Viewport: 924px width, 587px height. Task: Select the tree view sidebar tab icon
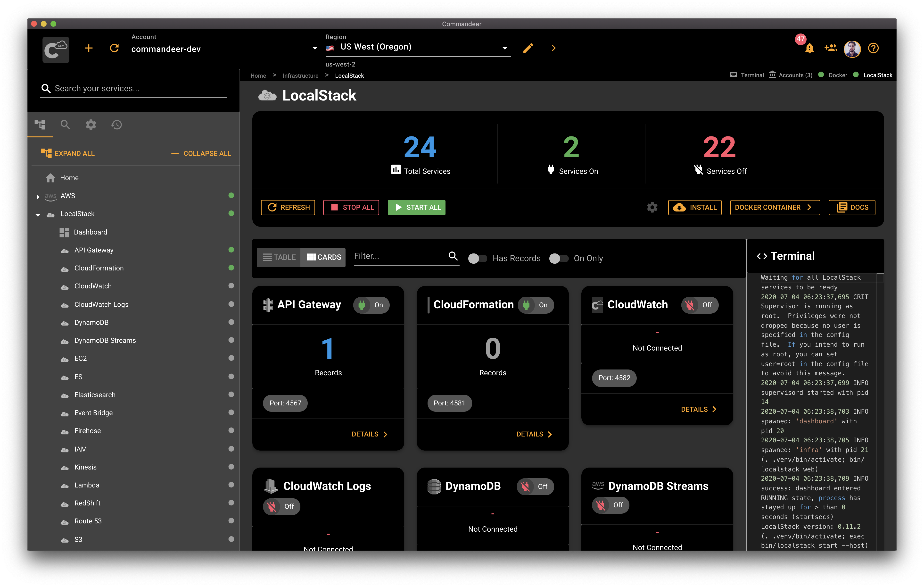click(40, 124)
